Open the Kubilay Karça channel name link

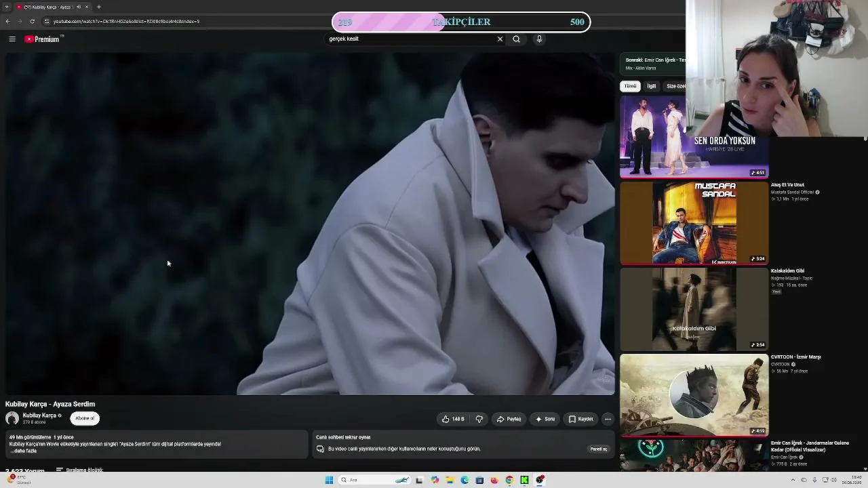[x=39, y=415]
